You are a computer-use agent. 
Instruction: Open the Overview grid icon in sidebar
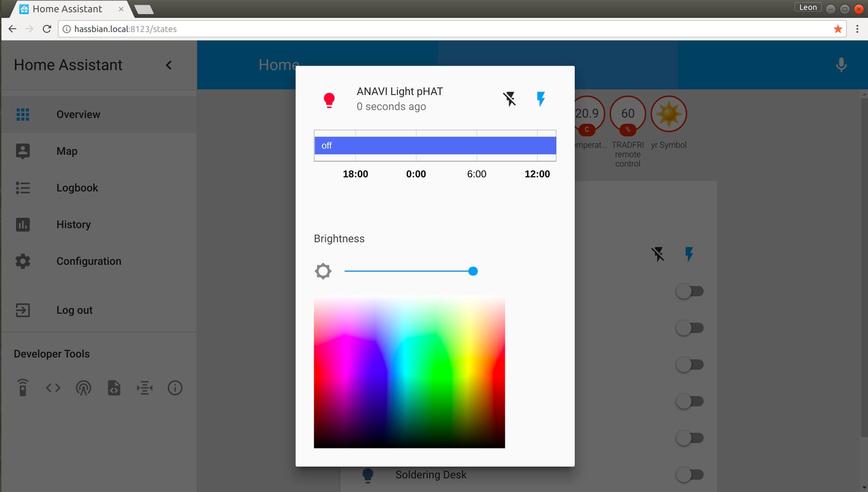click(23, 114)
